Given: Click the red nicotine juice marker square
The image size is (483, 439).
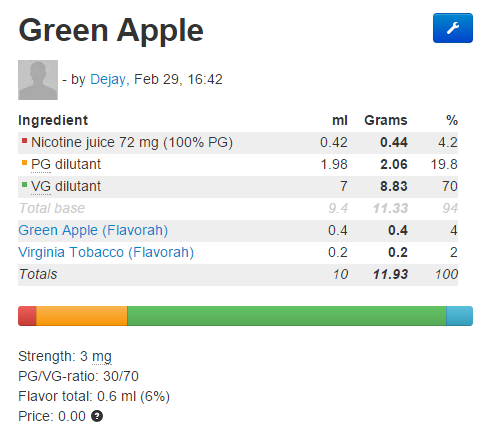Looking at the screenshot, I should tap(24, 141).
